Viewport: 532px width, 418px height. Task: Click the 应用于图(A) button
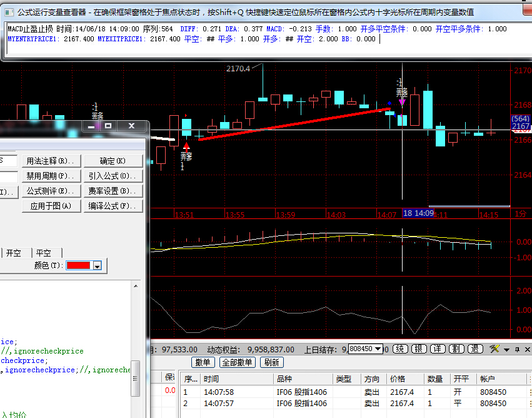coord(51,206)
